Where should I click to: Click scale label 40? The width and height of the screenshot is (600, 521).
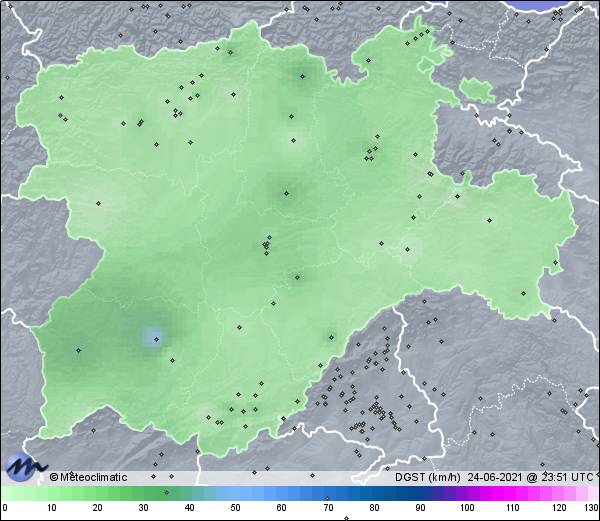pos(189,508)
